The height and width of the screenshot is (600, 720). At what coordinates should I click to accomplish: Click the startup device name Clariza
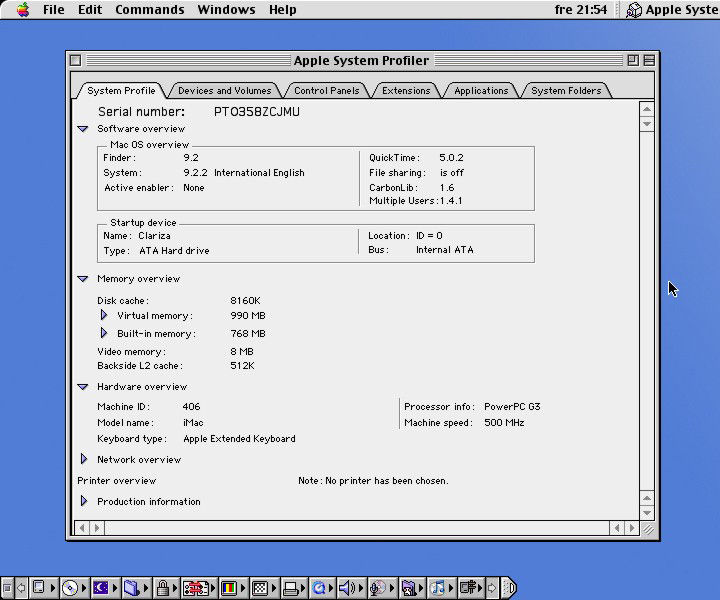154,236
